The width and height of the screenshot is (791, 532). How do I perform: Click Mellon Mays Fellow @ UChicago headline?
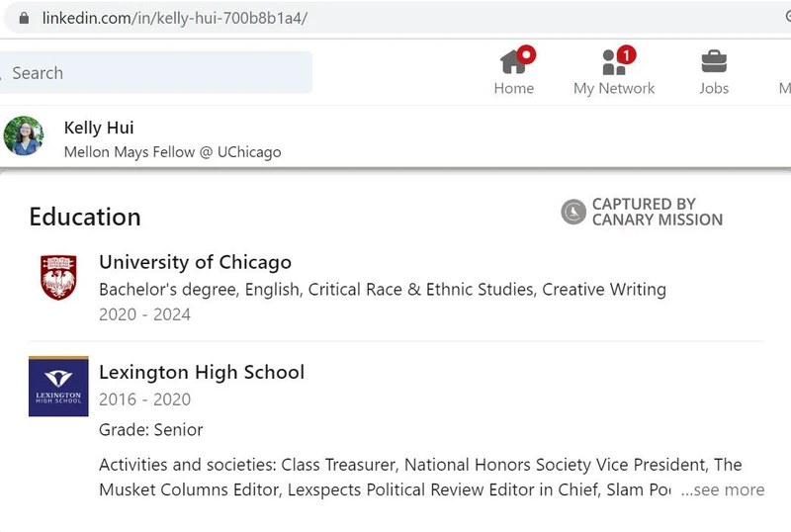[172, 152]
